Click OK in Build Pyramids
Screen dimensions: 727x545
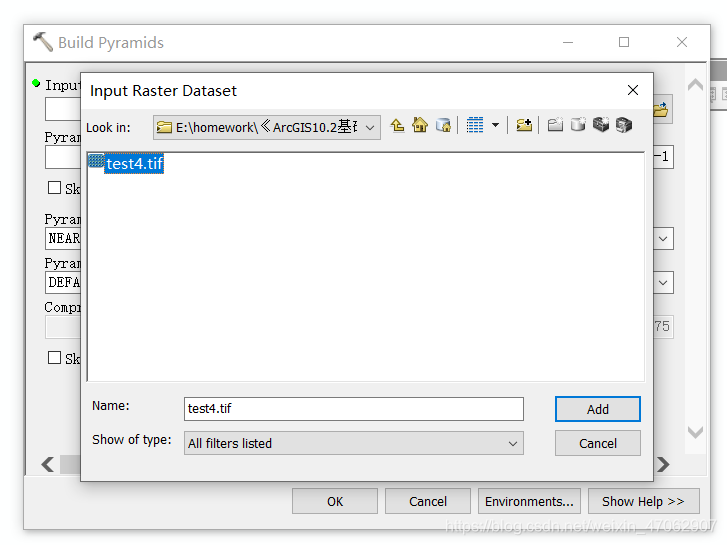pos(335,501)
